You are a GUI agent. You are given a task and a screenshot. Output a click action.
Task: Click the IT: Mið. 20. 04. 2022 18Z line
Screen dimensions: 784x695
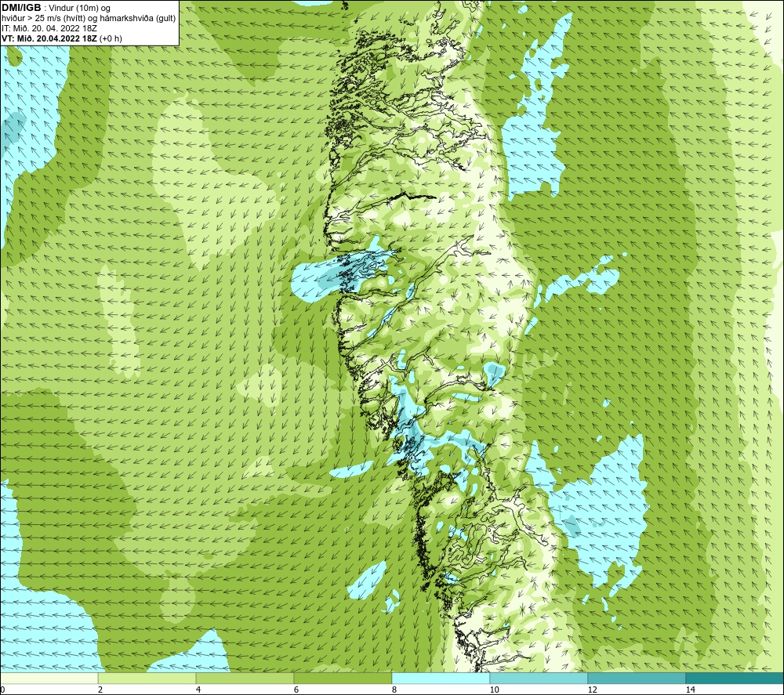coord(49,28)
